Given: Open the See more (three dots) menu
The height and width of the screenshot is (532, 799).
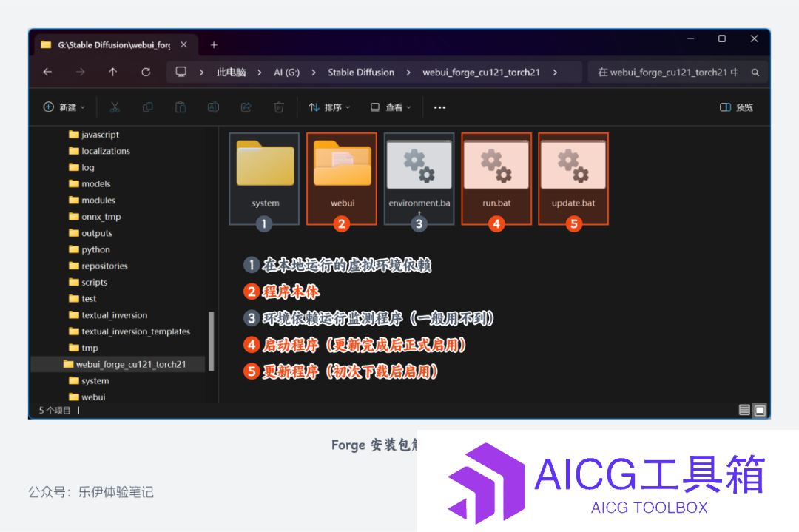Looking at the screenshot, I should (x=439, y=107).
